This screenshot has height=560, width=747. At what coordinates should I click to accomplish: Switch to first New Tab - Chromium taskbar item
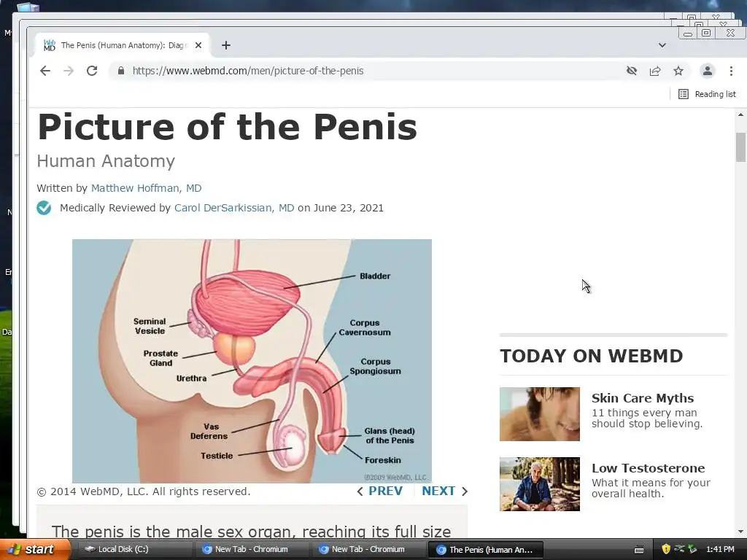point(251,550)
